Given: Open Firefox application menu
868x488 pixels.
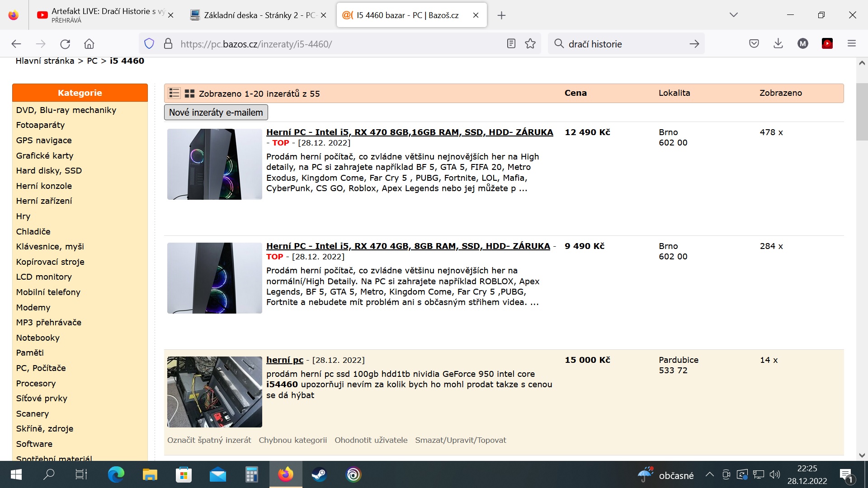Looking at the screenshot, I should 852,44.
